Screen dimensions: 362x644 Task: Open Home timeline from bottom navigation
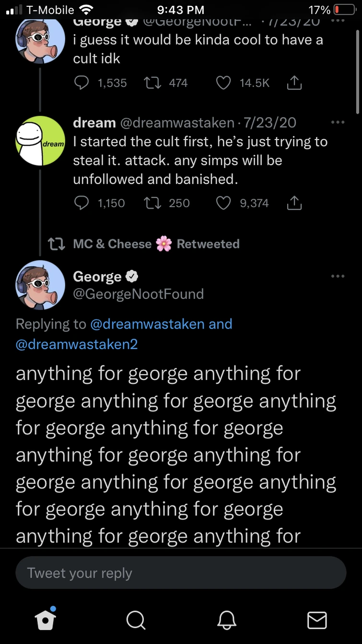[45, 620]
